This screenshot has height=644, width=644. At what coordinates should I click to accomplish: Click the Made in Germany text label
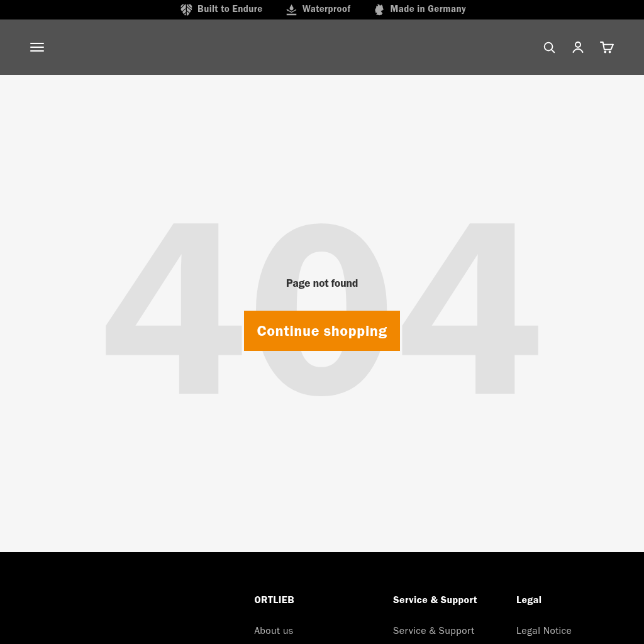(428, 9)
